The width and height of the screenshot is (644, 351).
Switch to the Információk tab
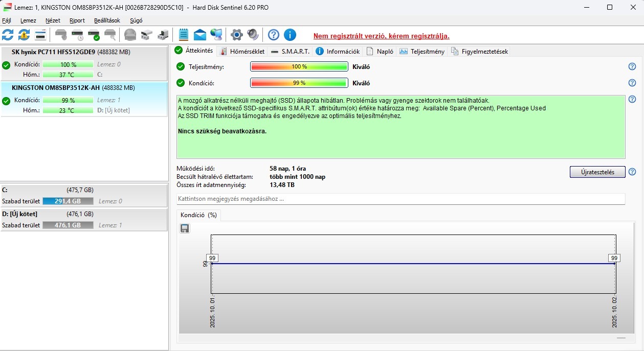(338, 51)
